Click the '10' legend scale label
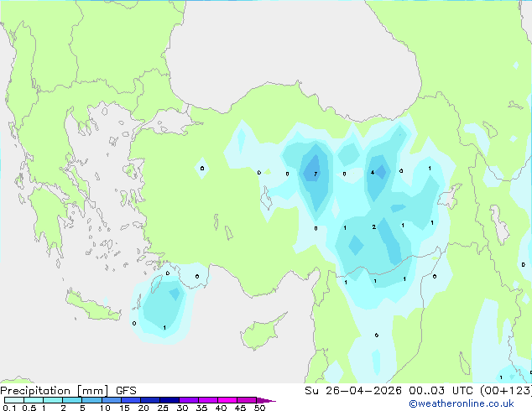 105,408
